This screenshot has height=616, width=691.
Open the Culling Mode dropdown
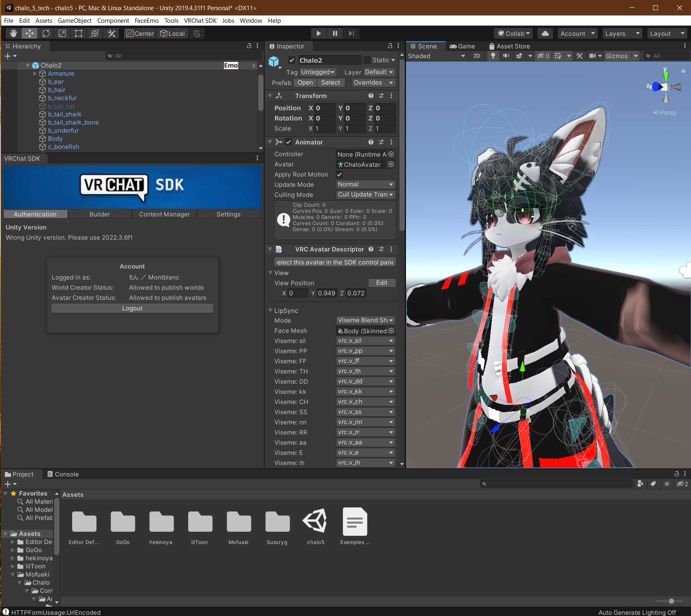366,195
